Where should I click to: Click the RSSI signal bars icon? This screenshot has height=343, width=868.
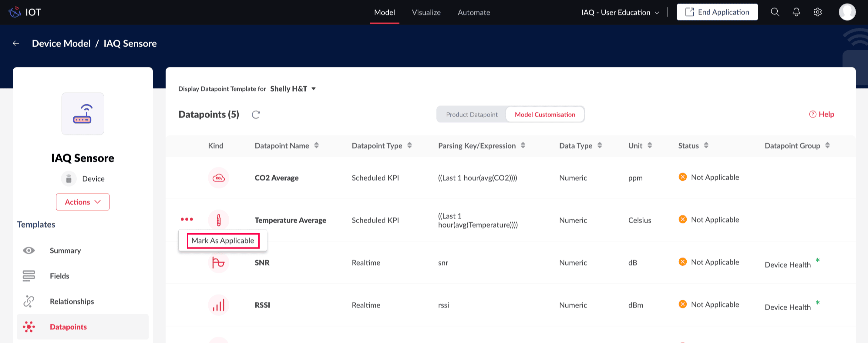pyautogui.click(x=218, y=305)
